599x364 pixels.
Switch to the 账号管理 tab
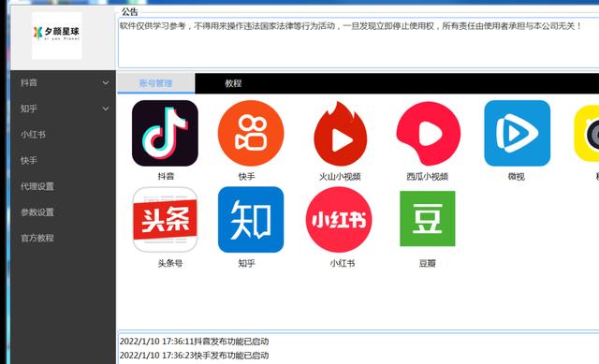click(156, 83)
